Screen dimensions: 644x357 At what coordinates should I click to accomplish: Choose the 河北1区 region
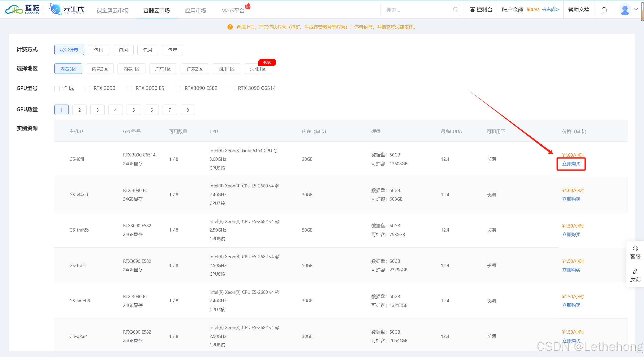coord(258,69)
